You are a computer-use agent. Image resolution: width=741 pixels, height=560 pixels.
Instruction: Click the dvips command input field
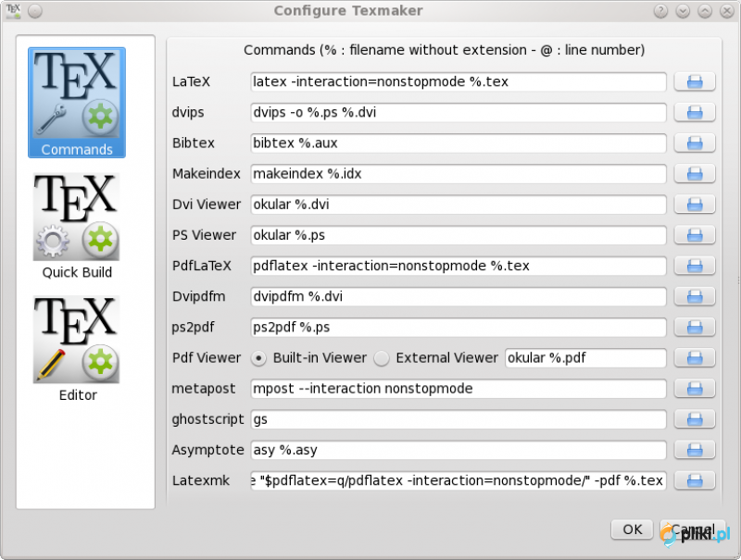click(x=458, y=112)
